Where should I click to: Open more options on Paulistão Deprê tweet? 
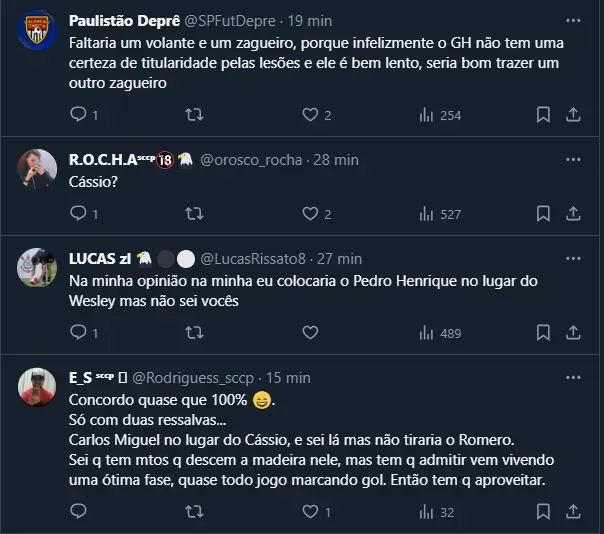tap(572, 21)
